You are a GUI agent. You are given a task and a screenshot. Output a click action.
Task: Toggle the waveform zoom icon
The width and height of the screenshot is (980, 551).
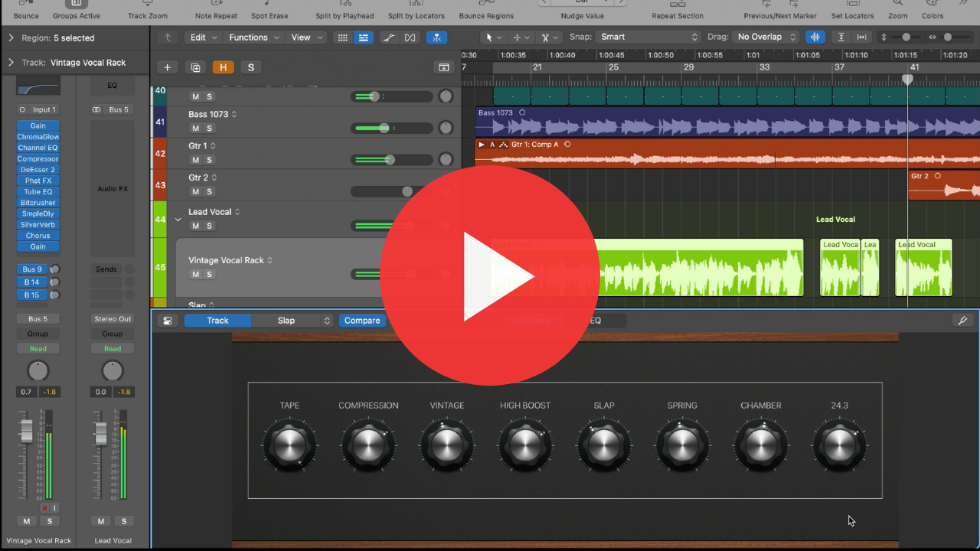coord(815,37)
